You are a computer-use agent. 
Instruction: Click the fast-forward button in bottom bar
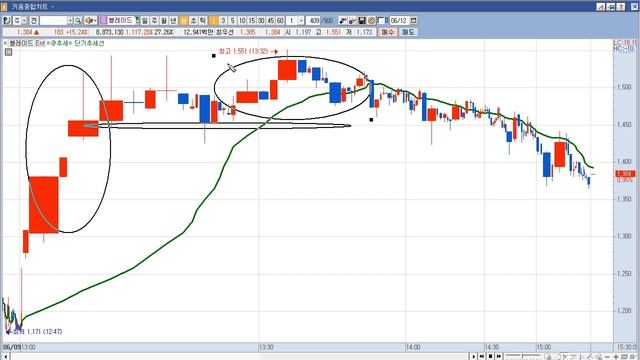point(499,356)
